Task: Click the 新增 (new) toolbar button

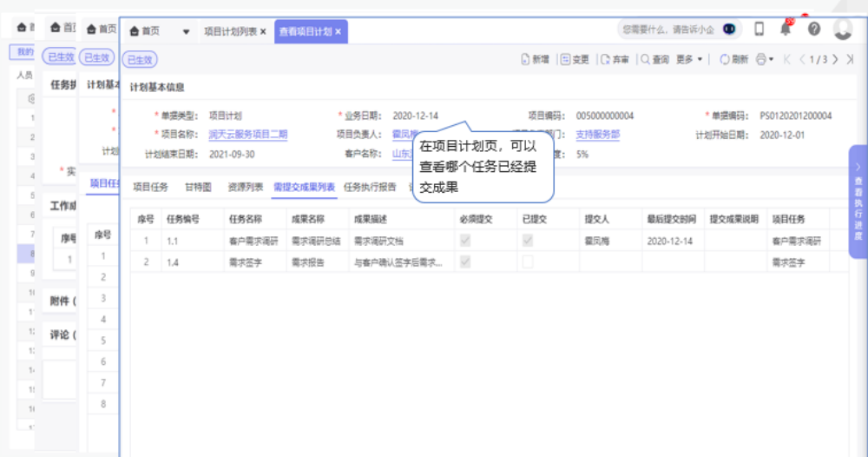Action: pos(535,59)
